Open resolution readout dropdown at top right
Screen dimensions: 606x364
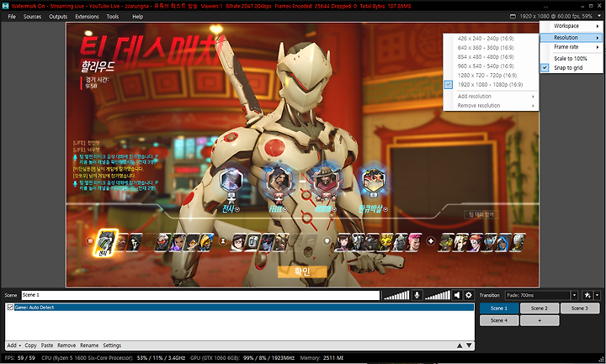(x=599, y=16)
